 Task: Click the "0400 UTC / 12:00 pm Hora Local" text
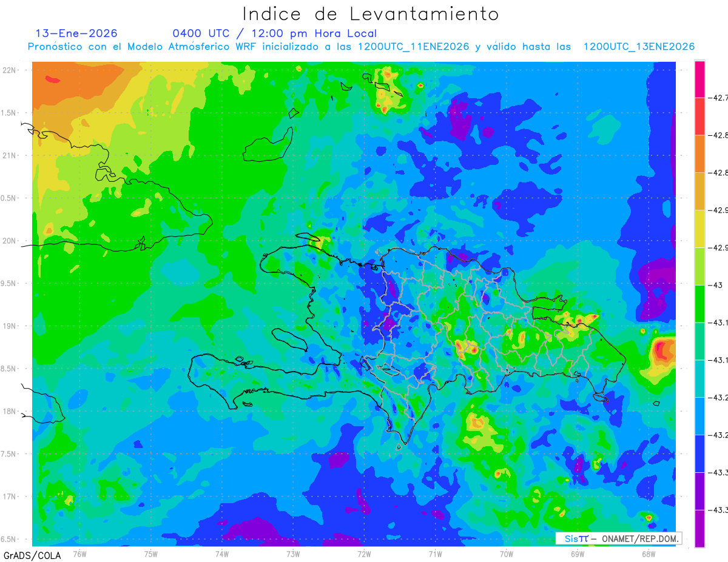(x=275, y=33)
